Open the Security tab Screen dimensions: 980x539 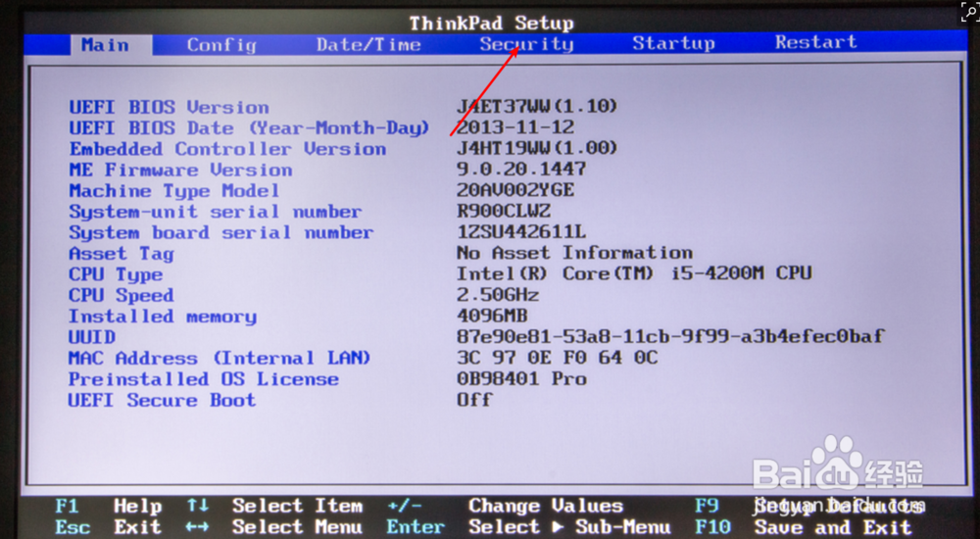point(526,44)
